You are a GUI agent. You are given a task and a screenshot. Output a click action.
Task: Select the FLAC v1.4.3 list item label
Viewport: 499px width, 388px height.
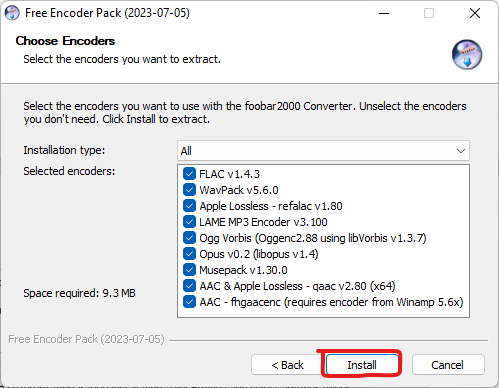pyautogui.click(x=229, y=174)
